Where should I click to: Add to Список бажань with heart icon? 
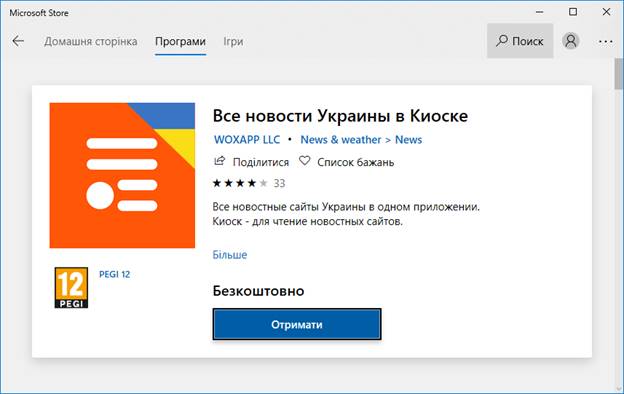304,161
